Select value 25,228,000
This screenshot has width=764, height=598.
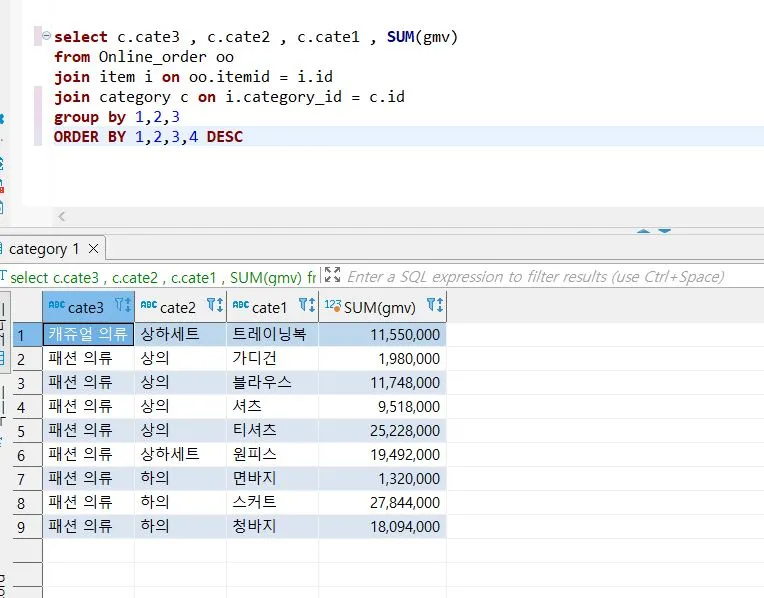coord(382,430)
